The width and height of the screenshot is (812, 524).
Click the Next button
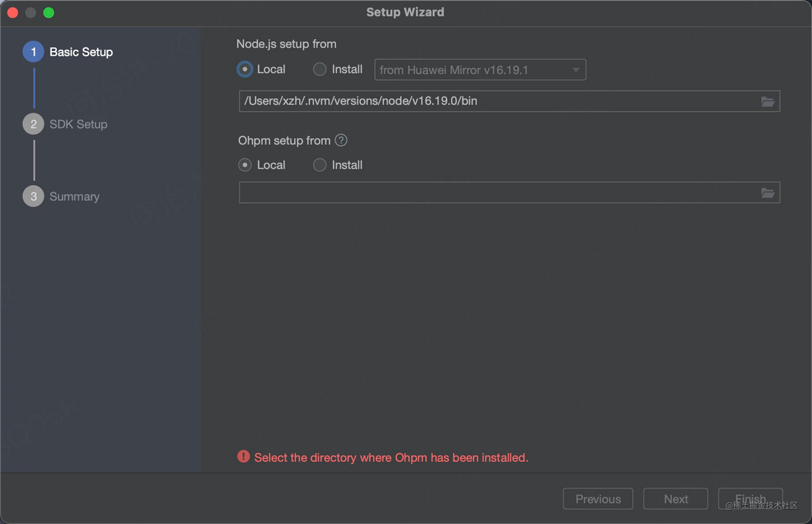tap(676, 499)
